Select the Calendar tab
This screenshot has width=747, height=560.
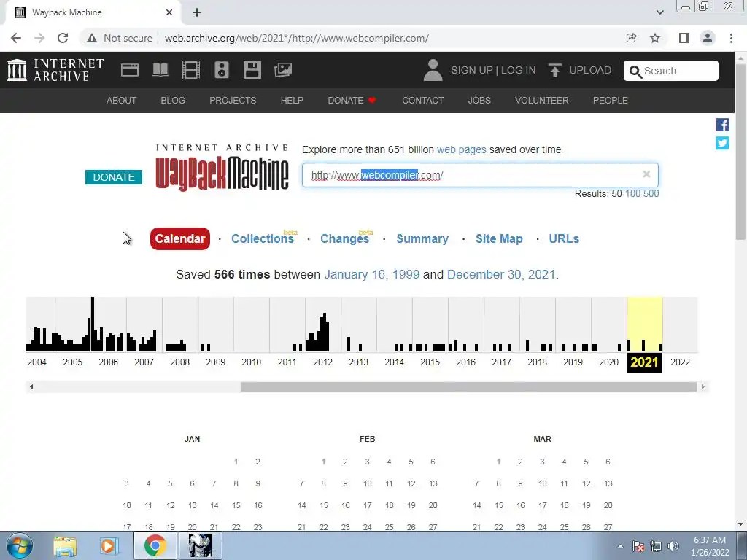(x=180, y=238)
